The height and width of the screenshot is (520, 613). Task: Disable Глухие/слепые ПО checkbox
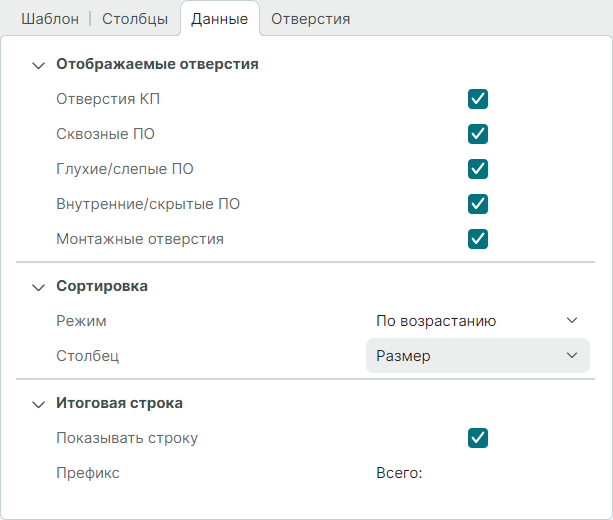pyautogui.click(x=478, y=169)
